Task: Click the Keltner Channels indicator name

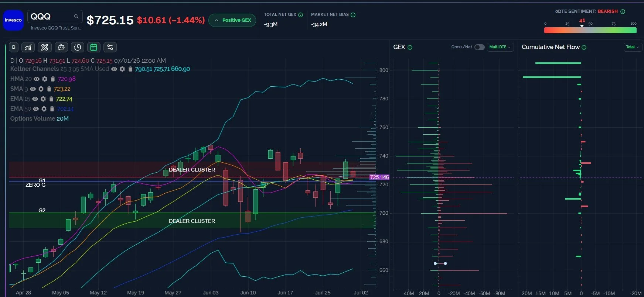Action: (x=34, y=69)
